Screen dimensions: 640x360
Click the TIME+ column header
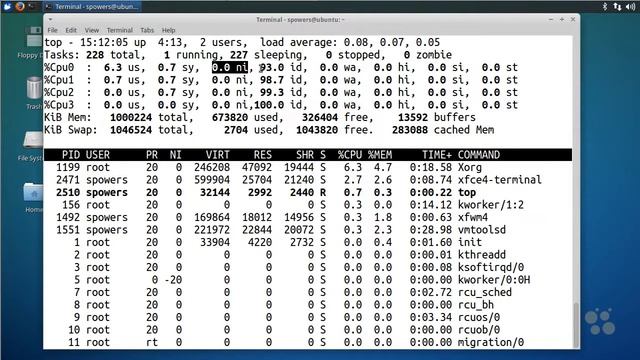(437, 155)
